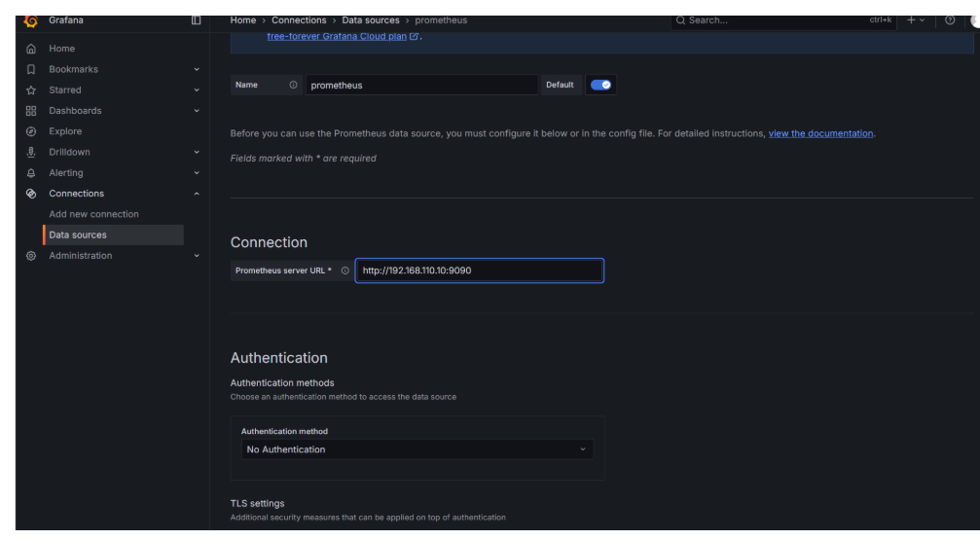Click the info icon next to Name
The width and height of the screenshot is (980, 540).
[293, 85]
